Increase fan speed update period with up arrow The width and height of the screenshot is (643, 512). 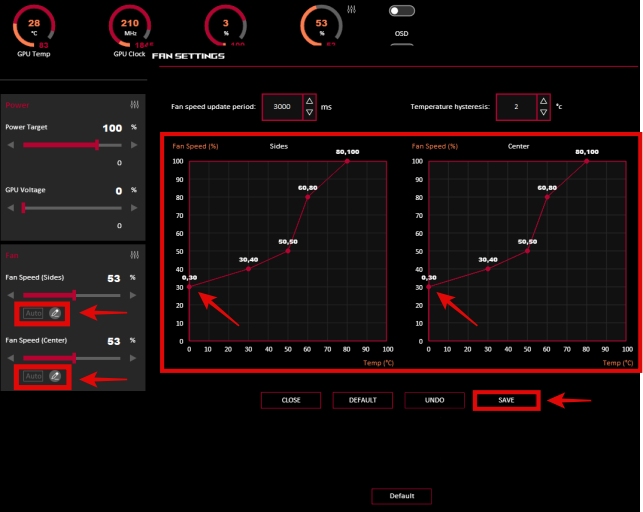310,101
